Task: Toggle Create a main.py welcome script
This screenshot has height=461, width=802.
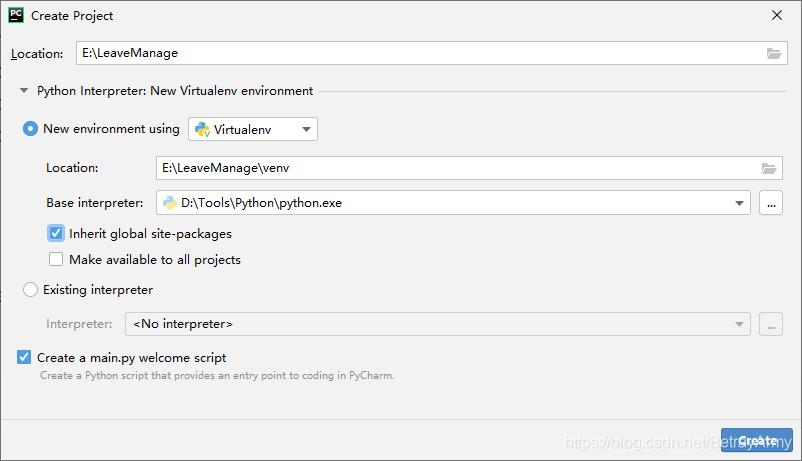Action: point(24,357)
